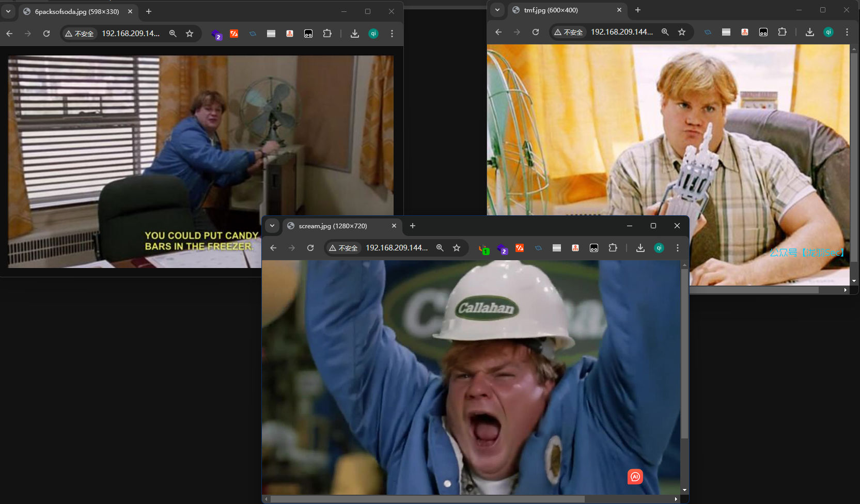
Task: Open three-dot Chrome menu in scream.jpg window
Action: (x=677, y=248)
